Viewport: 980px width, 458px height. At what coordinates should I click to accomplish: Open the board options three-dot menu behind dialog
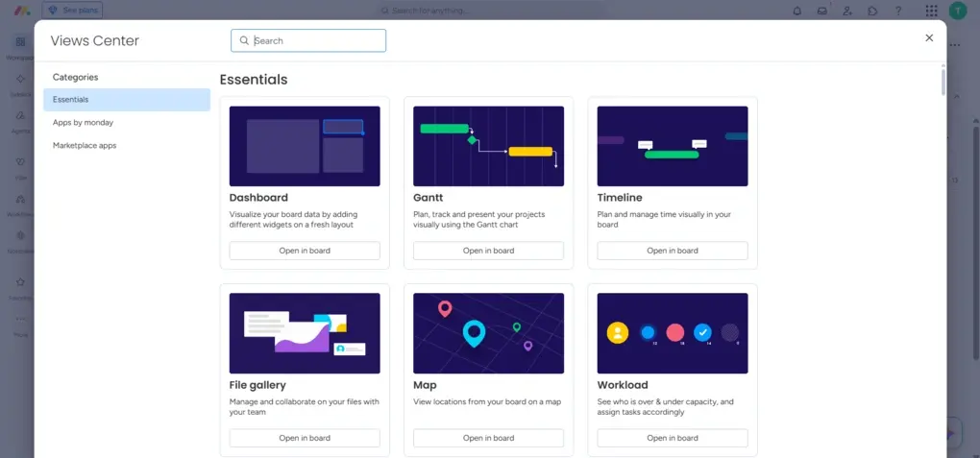955,45
